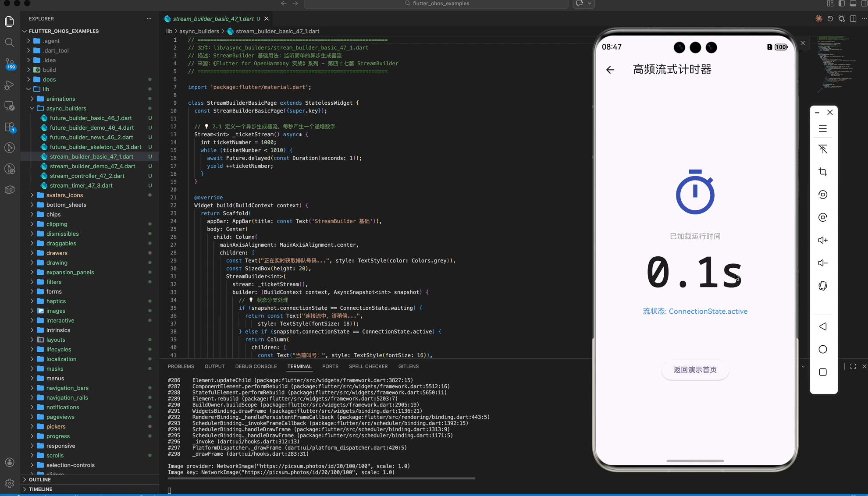The height and width of the screenshot is (496, 868).
Task: Expand the animations folder
Action: tap(32, 99)
